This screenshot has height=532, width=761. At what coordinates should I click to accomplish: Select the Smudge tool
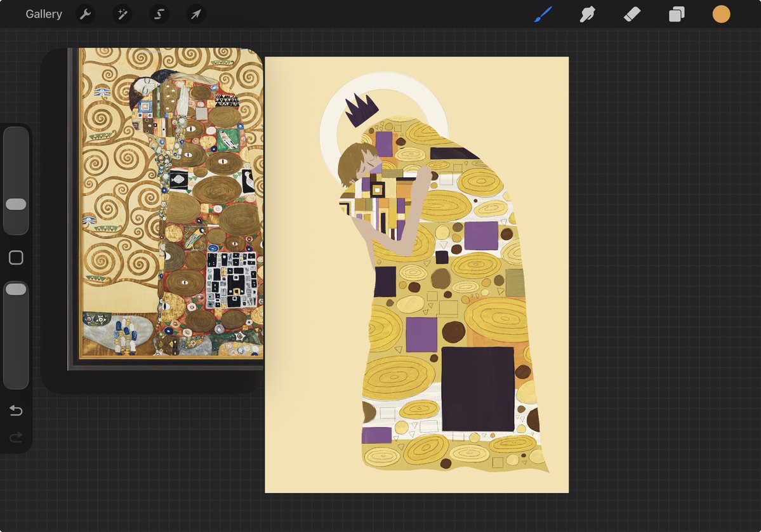[x=587, y=14]
